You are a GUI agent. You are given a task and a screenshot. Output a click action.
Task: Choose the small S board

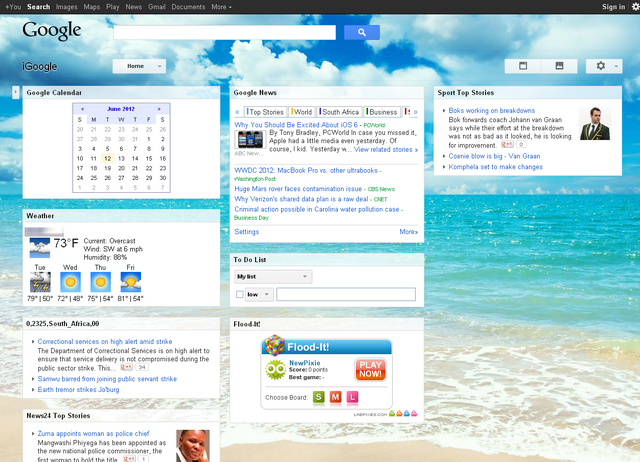tap(319, 397)
